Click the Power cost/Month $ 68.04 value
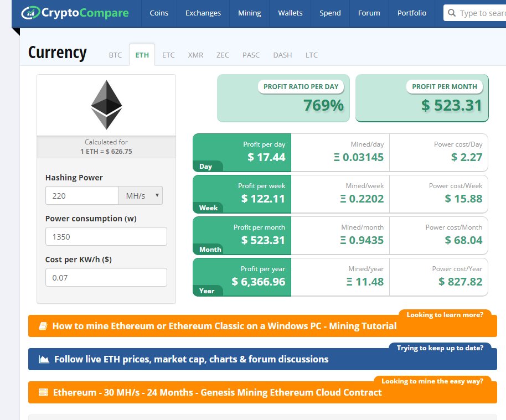The width and height of the screenshot is (506, 420). [x=463, y=240]
